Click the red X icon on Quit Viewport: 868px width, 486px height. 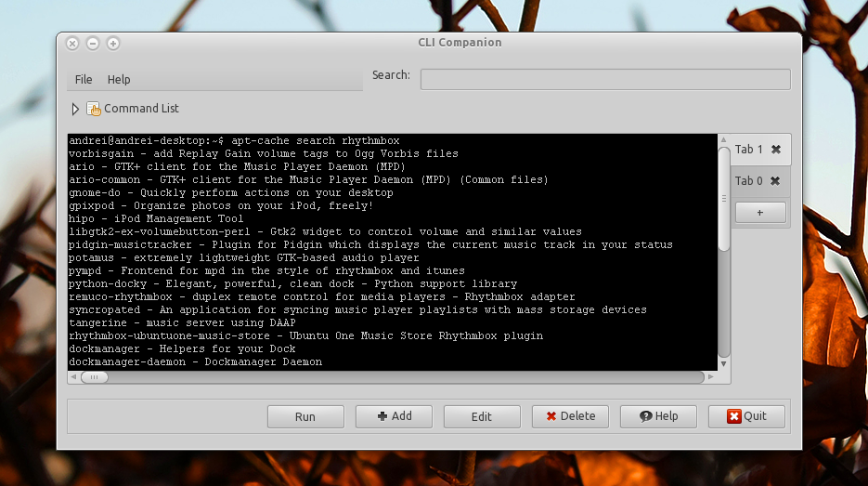pyautogui.click(x=734, y=416)
